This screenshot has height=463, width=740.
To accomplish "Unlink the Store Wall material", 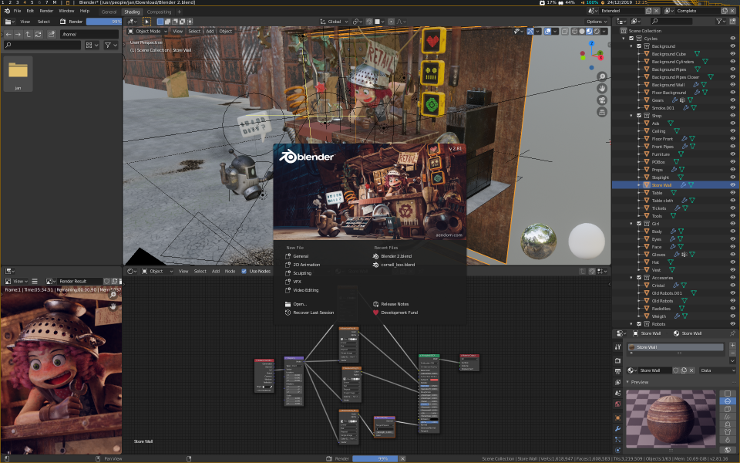I will pos(691,370).
